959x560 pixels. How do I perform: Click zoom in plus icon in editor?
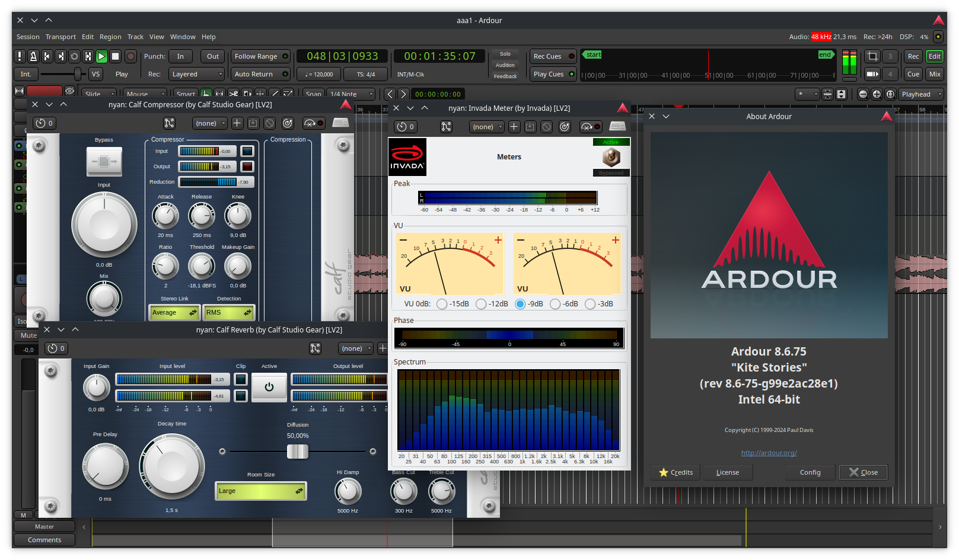coord(877,94)
